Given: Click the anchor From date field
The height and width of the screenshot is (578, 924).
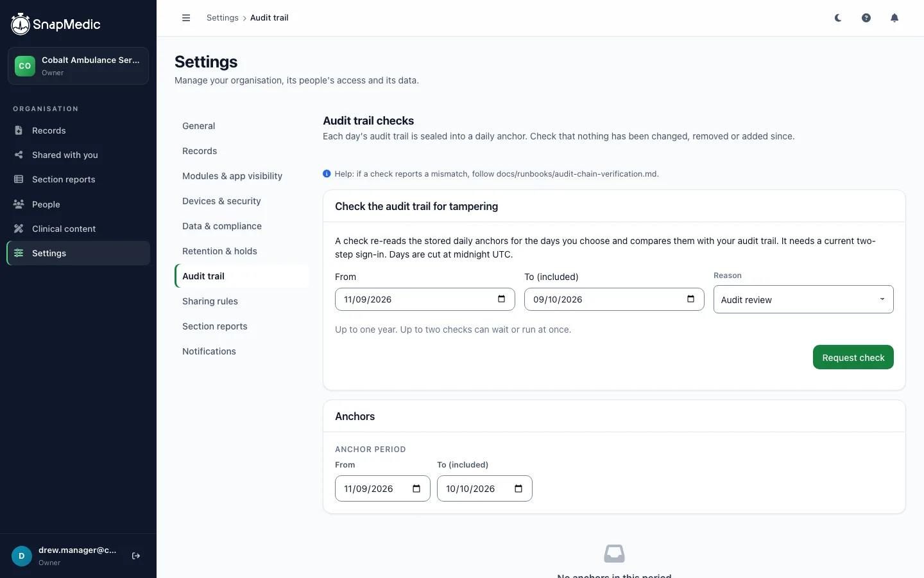Looking at the screenshot, I should [x=382, y=489].
